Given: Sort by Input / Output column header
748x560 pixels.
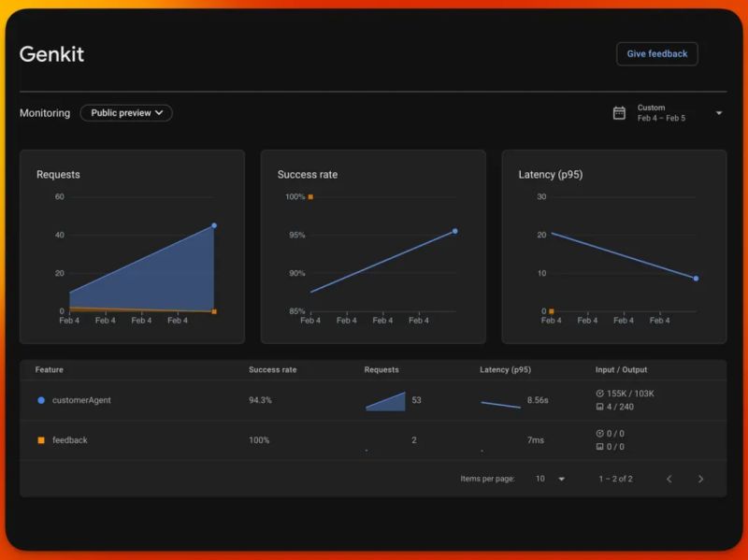Looking at the screenshot, I should (x=621, y=369).
